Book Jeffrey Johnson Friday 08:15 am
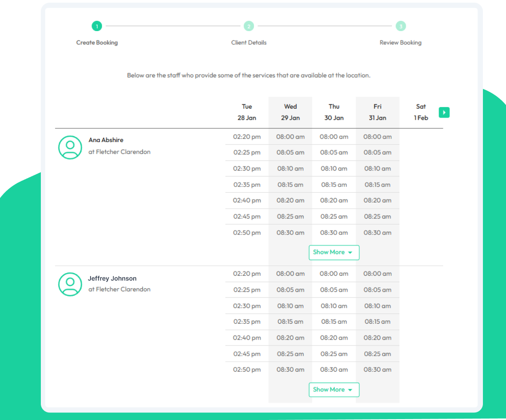This screenshot has height=420, width=506. point(378,322)
